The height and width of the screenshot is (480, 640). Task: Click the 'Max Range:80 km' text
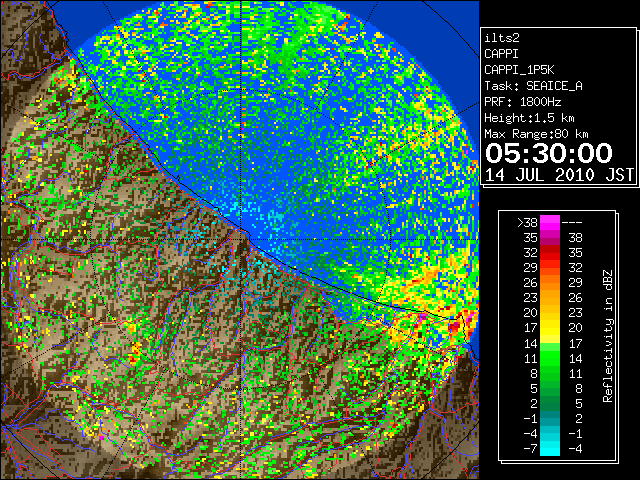tap(536, 134)
